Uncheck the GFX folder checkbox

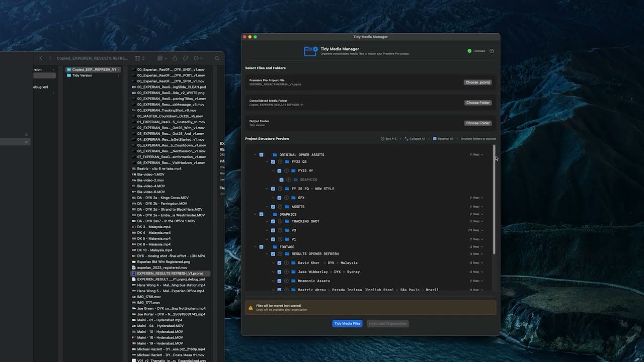tap(279, 198)
